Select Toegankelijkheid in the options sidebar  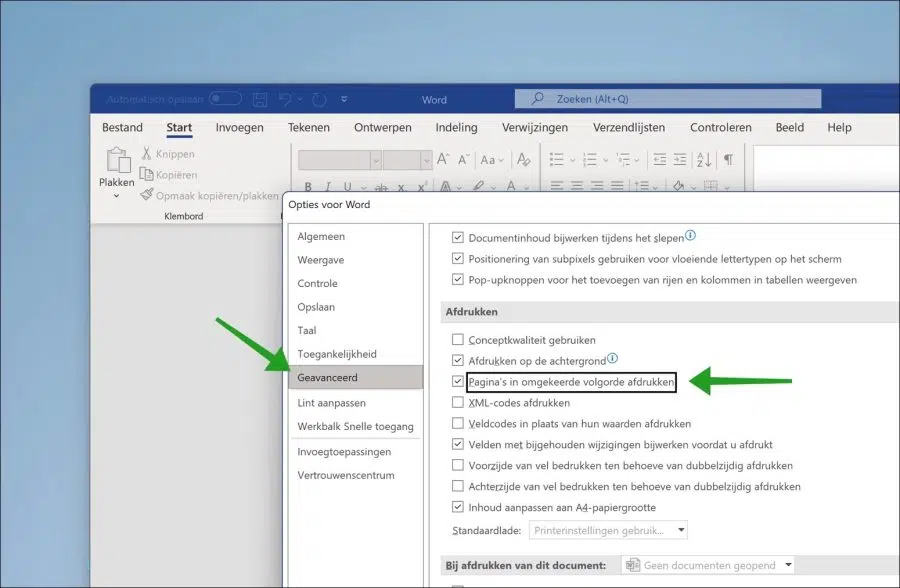[356, 354]
